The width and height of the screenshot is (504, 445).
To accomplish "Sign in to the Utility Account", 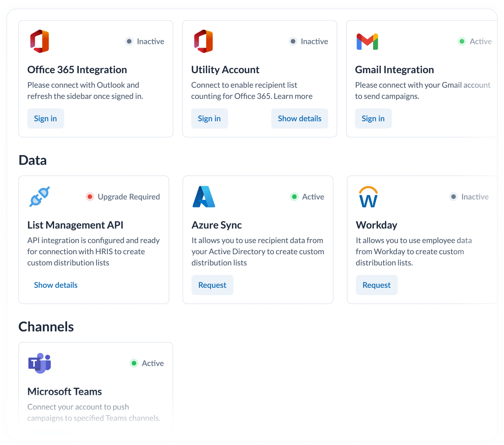I will pos(209,118).
